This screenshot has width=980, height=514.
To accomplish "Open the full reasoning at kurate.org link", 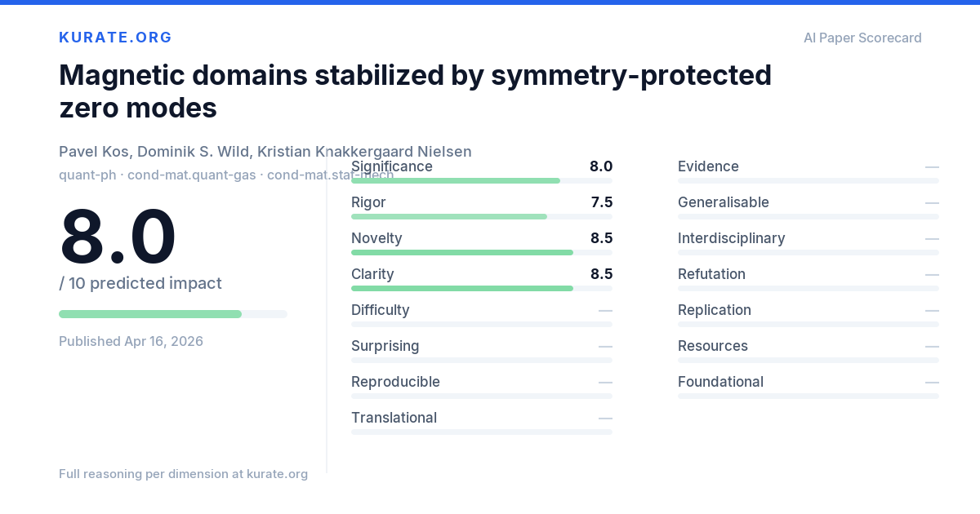I will pos(183,474).
